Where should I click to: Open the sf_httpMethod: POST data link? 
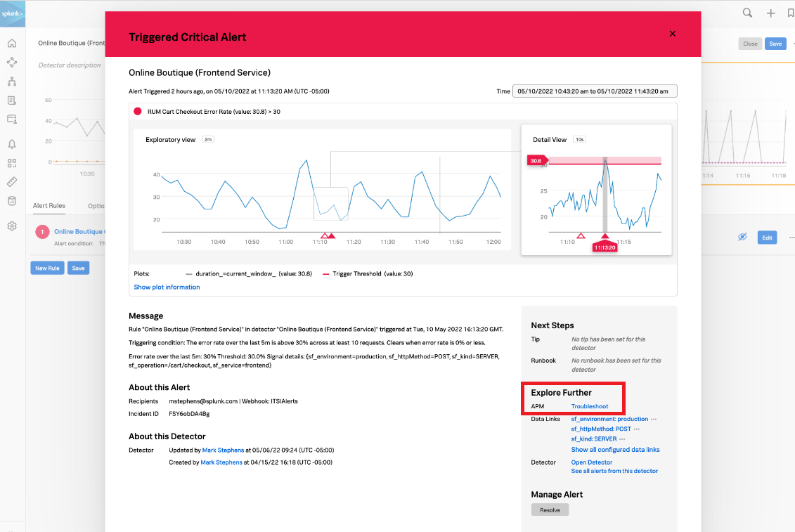pos(601,429)
